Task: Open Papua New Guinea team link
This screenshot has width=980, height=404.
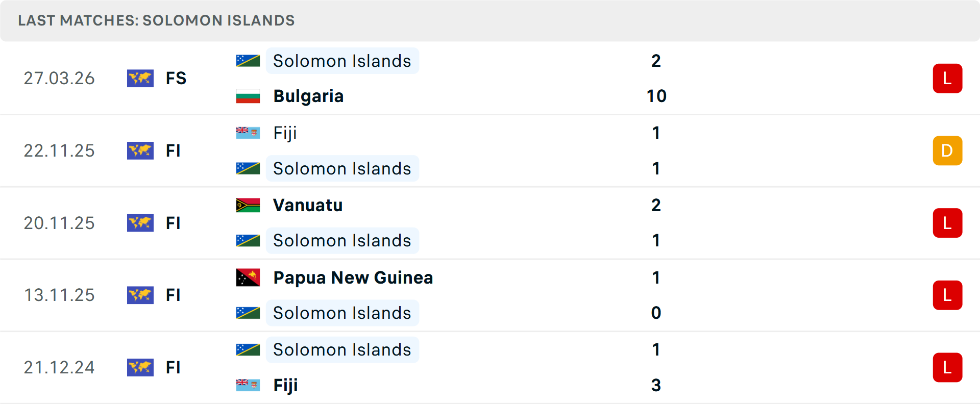Action: [x=353, y=277]
